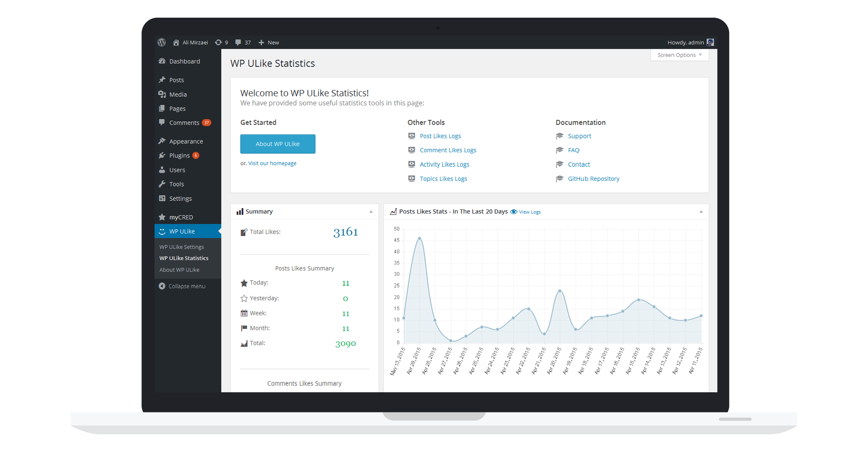This screenshot has height=452, width=868.
Task: Click the home icon beside Ali Mirzaei
Action: (176, 42)
